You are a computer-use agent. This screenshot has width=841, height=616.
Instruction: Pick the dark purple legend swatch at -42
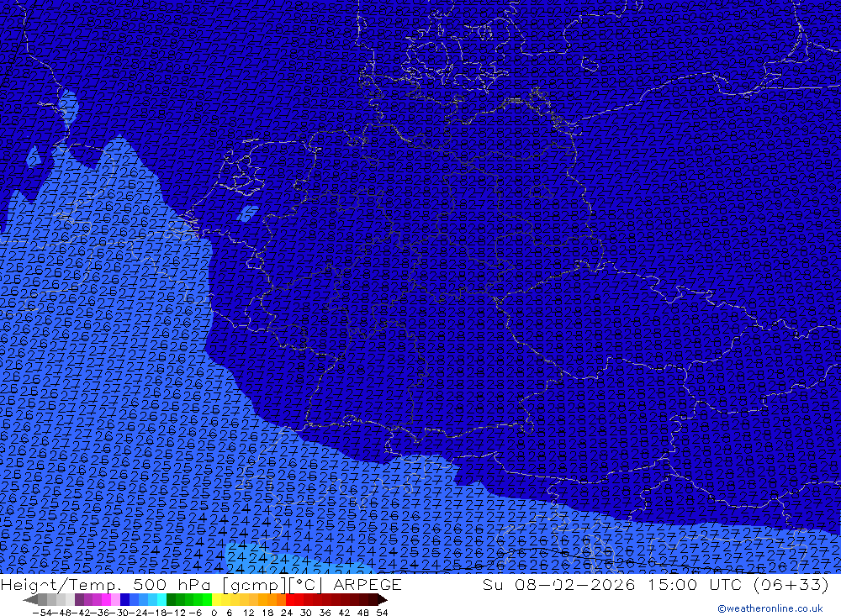coord(79,599)
